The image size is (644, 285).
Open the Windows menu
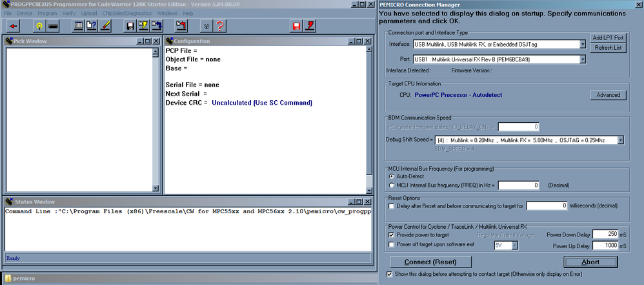(x=167, y=13)
